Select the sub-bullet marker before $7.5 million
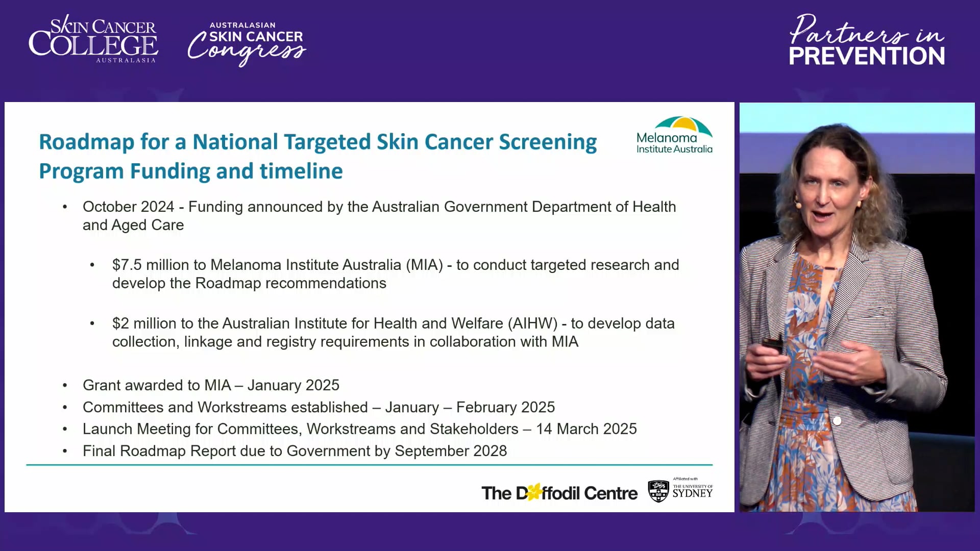The width and height of the screenshot is (980, 551). [x=93, y=264]
